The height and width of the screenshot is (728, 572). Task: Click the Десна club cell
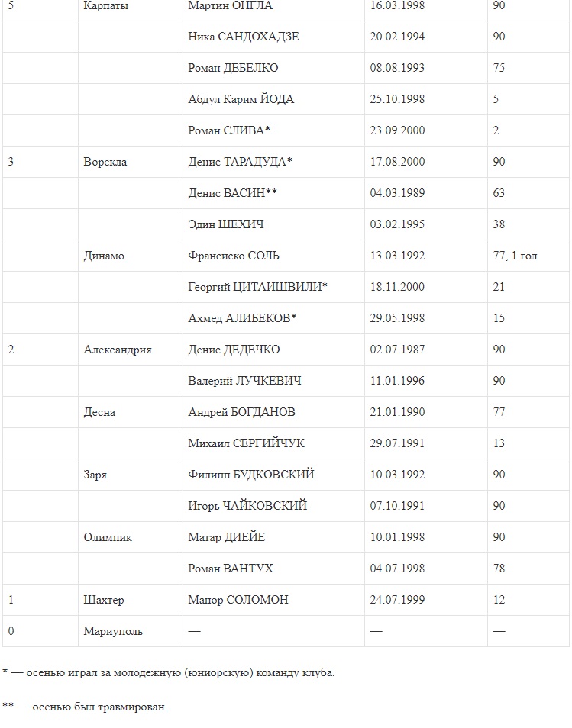(99, 412)
